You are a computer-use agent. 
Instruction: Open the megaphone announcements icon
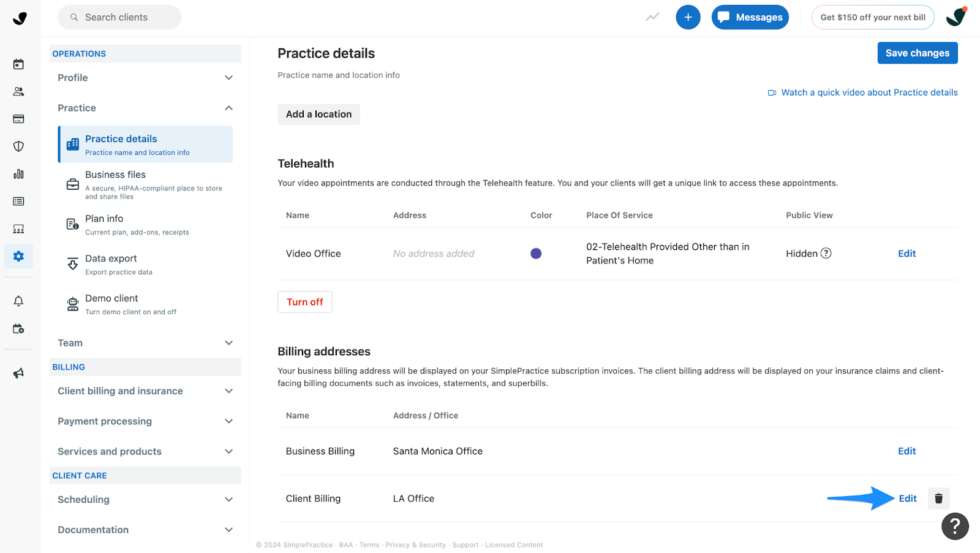tap(18, 374)
